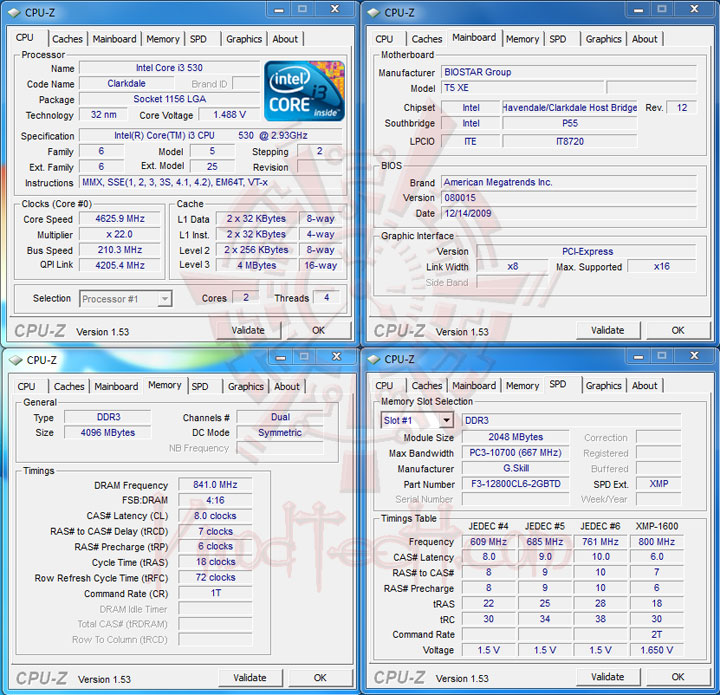Open Memory tab in the Mainboard window
The height and width of the screenshot is (695, 720).
[x=522, y=39]
